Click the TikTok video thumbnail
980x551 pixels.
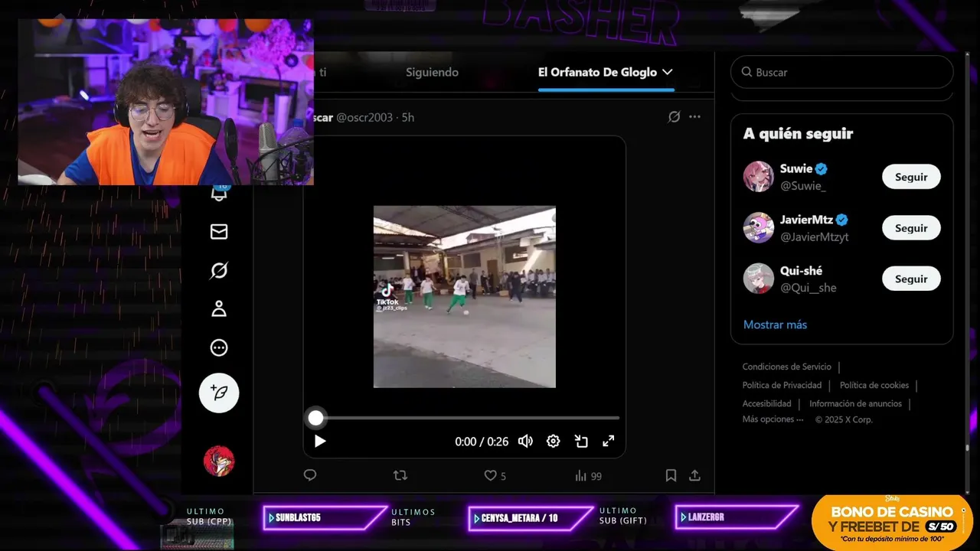464,296
